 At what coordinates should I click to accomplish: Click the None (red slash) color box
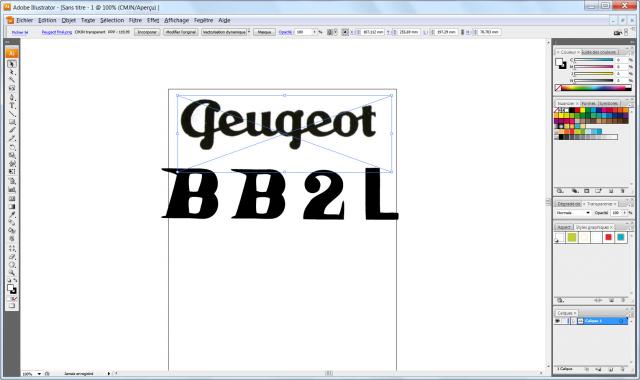coord(558,87)
